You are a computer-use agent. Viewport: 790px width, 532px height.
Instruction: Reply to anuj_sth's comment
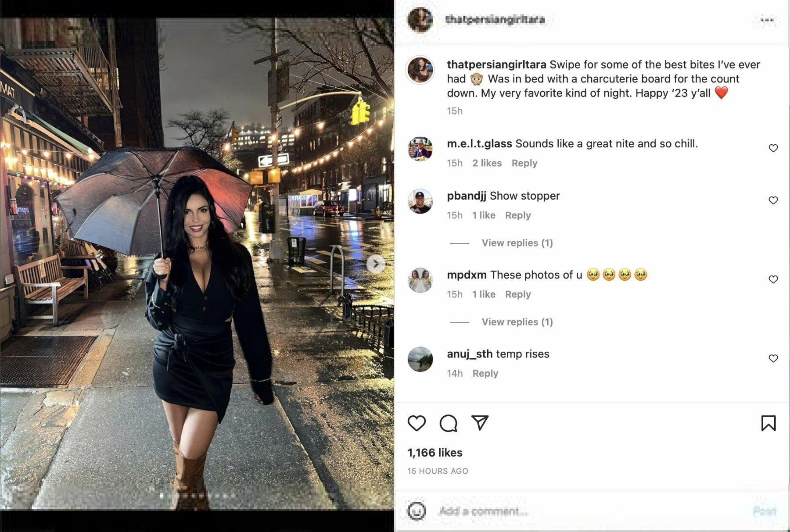coord(485,373)
